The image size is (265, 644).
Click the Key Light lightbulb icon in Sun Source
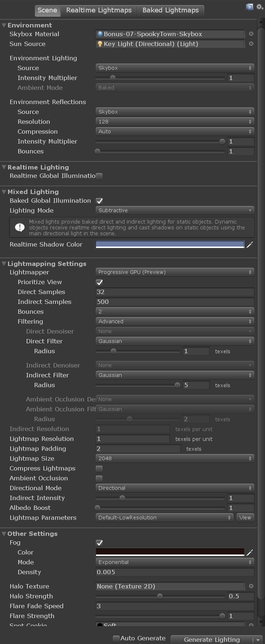pos(100,44)
